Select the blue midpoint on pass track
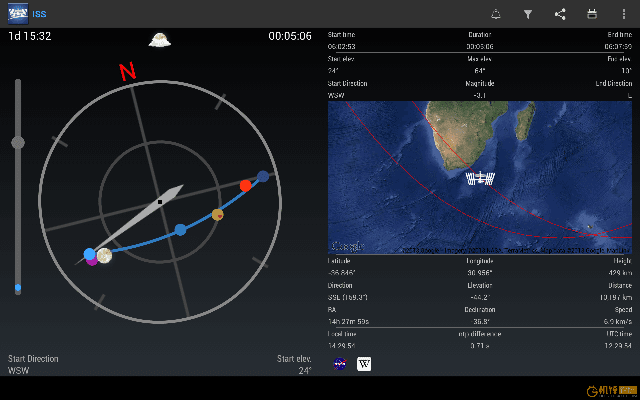640x400 pixels. click(x=180, y=230)
